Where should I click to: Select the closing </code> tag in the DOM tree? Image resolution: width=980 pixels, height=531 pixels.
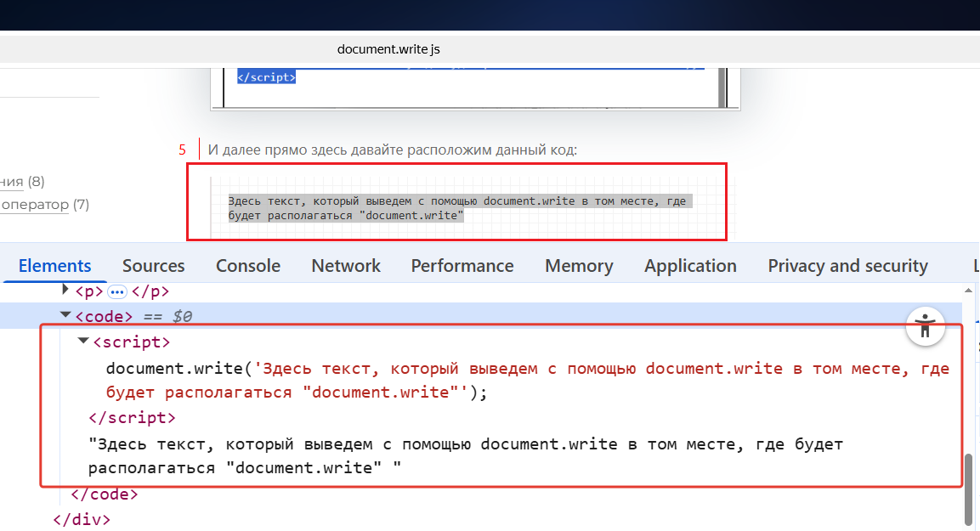pos(104,494)
